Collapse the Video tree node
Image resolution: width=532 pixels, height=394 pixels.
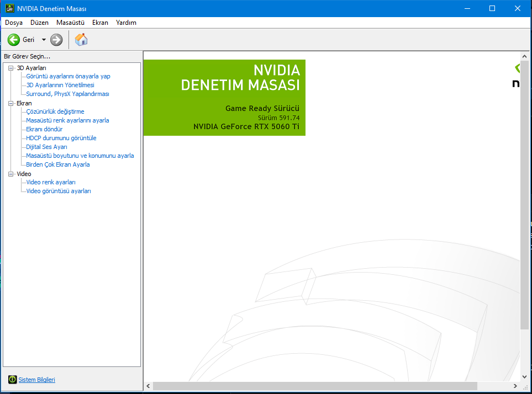[11, 174]
